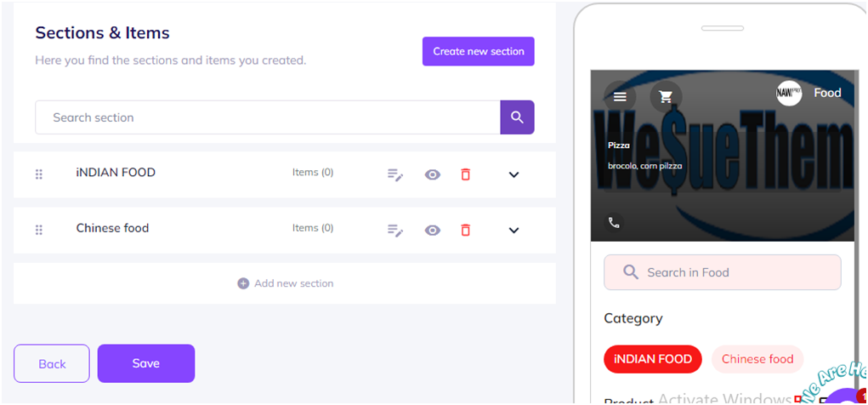Click the Back button
This screenshot has width=868, height=405.
(52, 363)
